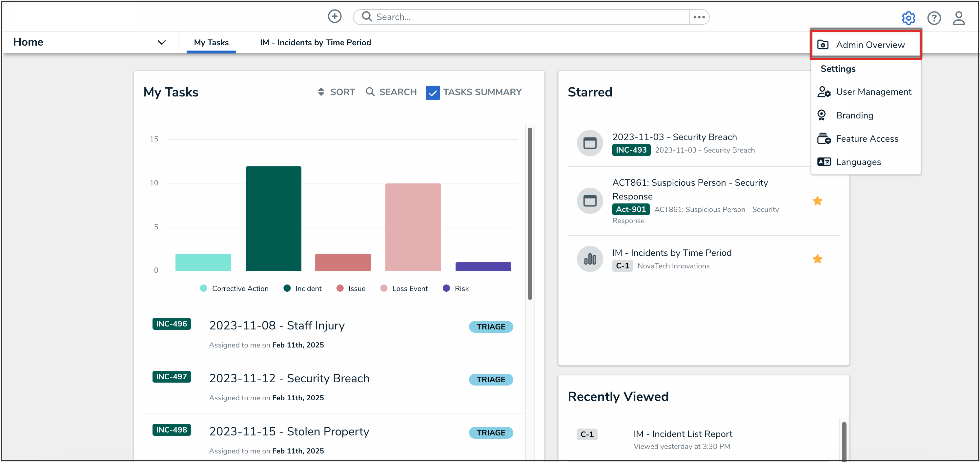Unstar IM - Incidents by Time Period
The width and height of the screenshot is (980, 462).
[x=818, y=259]
